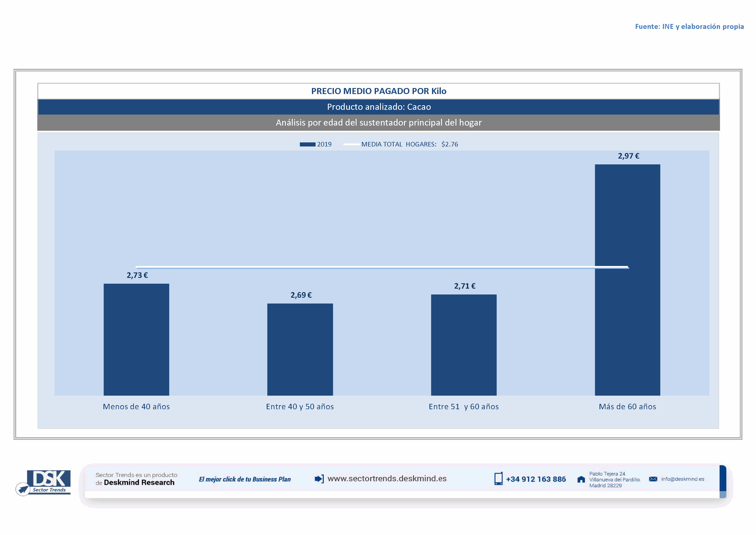Viewport: 756px width, 535px height.
Task: Select the Menos de 40 años bar
Action: [x=136, y=339]
